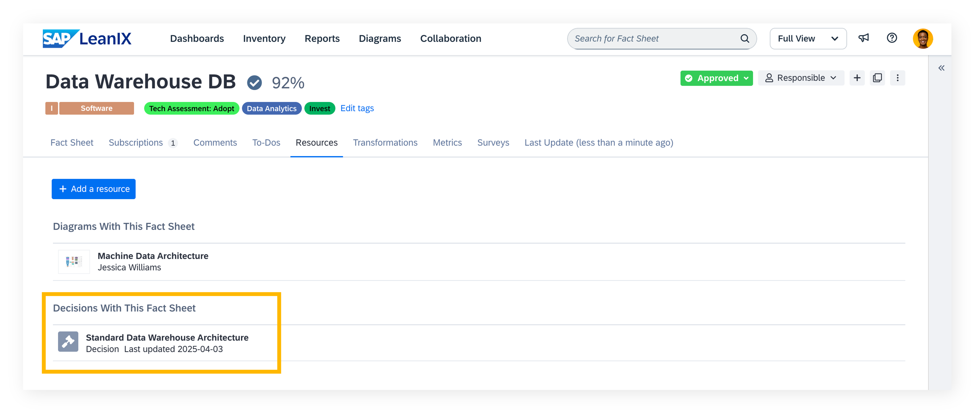Click the Software type tag
The height and width of the screenshot is (419, 980).
[x=97, y=108]
